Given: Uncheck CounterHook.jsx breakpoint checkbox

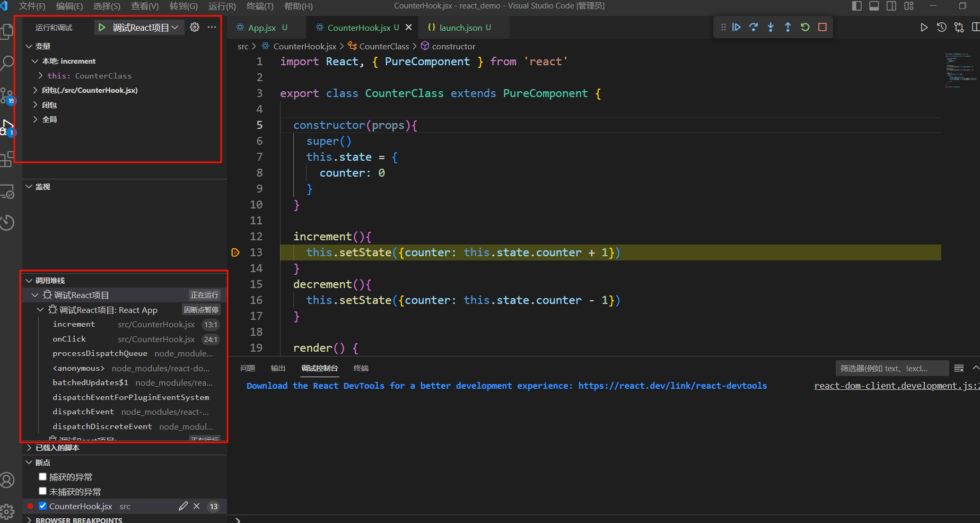Looking at the screenshot, I should [43, 506].
